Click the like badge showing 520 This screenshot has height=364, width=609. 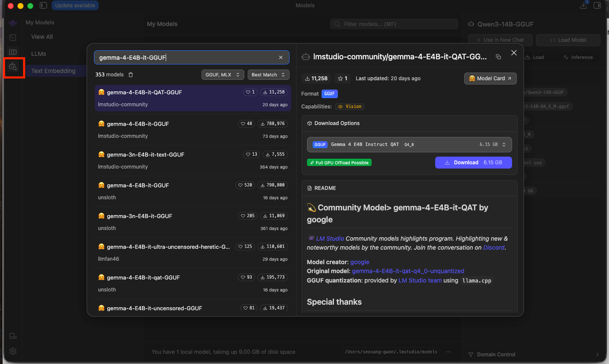(245, 185)
